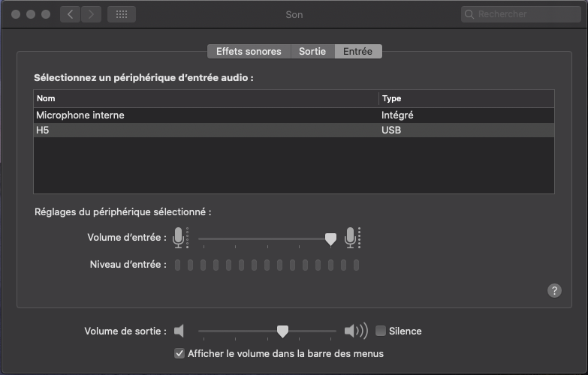Adjust the Volume d'entrée slider thumb
The height and width of the screenshot is (375, 588).
coord(330,239)
